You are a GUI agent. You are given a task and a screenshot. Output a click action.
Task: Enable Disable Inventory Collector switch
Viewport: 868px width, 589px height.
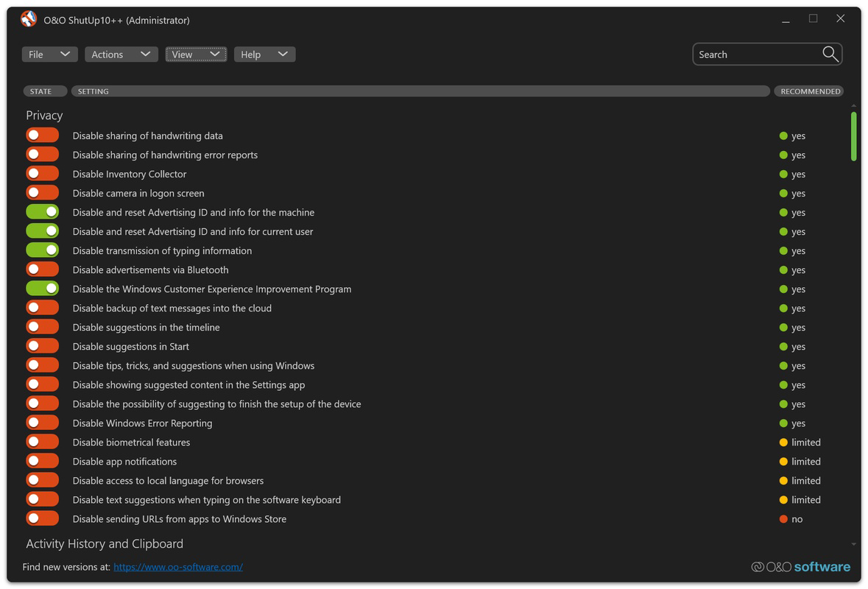tap(42, 173)
